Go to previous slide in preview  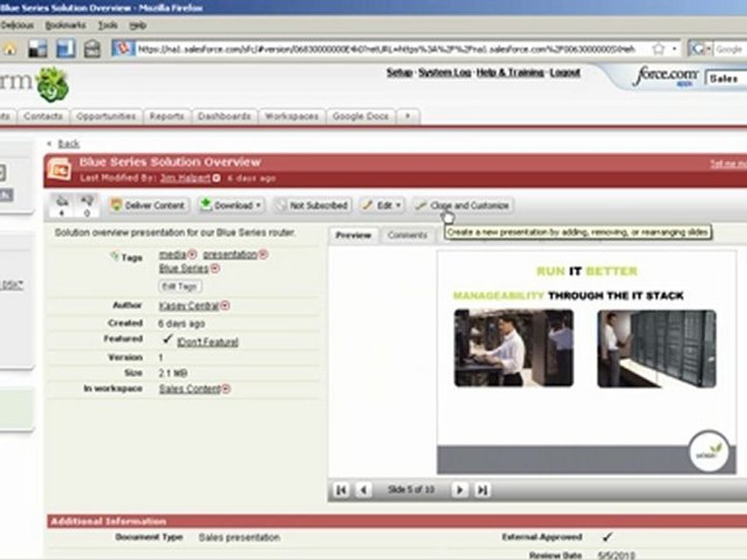363,489
